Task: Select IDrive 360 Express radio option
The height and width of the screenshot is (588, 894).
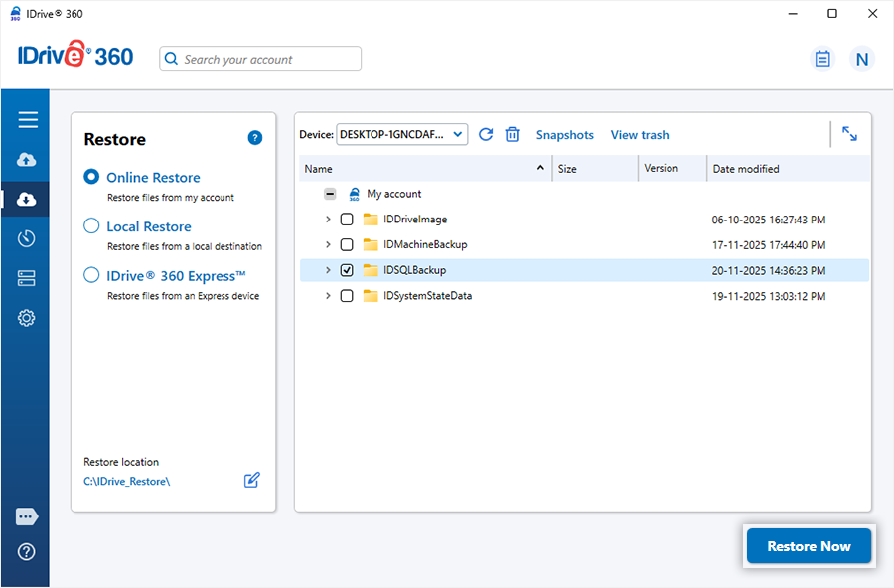Action: tap(92, 276)
